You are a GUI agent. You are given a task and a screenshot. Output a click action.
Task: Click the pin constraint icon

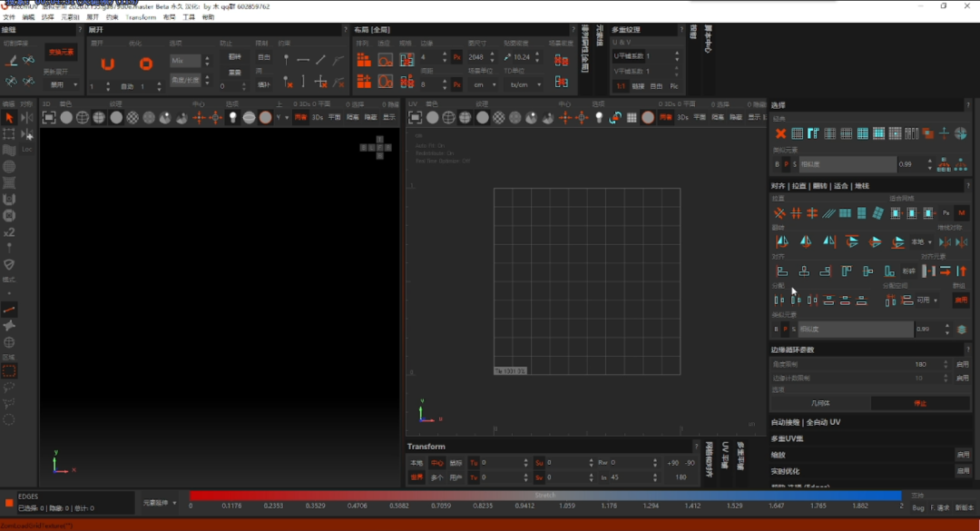[x=286, y=60]
